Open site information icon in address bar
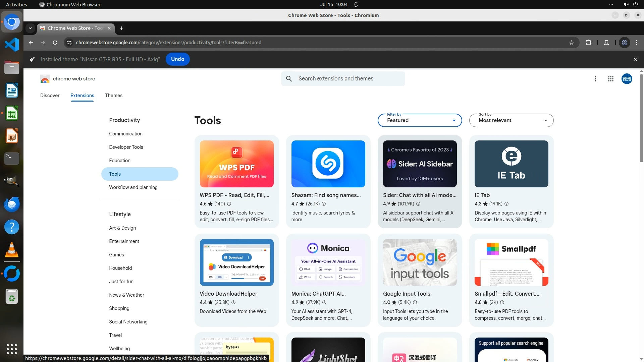The height and width of the screenshot is (362, 644). click(69, 43)
